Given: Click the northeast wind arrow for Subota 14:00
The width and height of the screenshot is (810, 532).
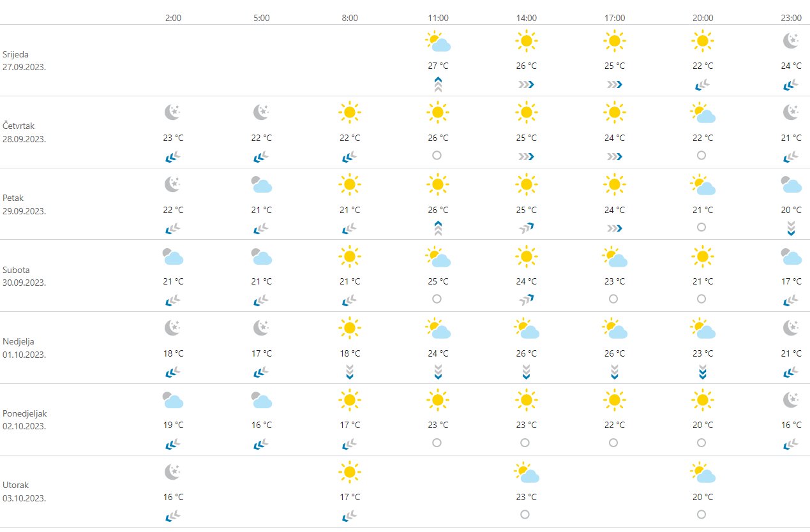Looking at the screenshot, I should tap(526, 299).
